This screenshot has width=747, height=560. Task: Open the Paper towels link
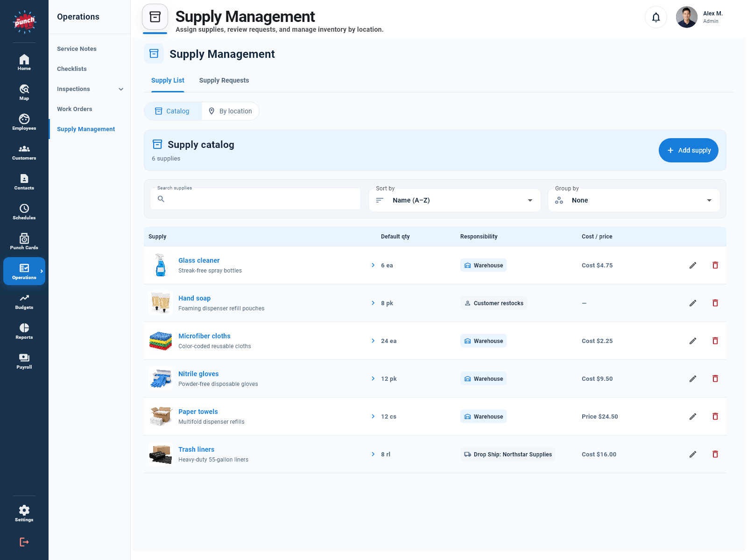[x=198, y=412]
